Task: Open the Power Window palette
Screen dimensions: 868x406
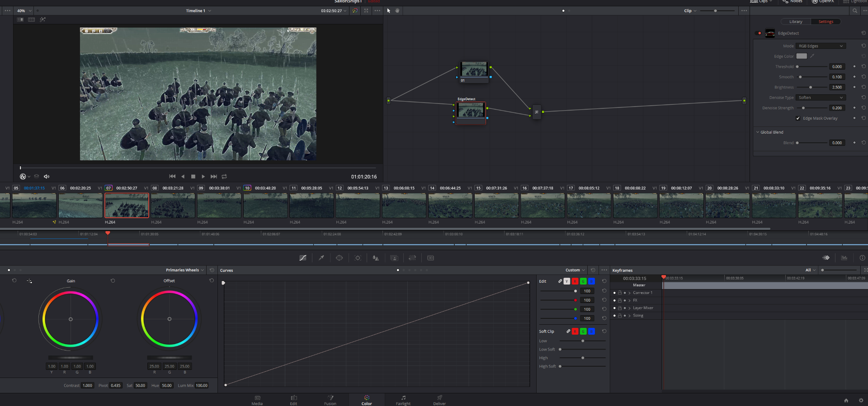Action: 340,258
